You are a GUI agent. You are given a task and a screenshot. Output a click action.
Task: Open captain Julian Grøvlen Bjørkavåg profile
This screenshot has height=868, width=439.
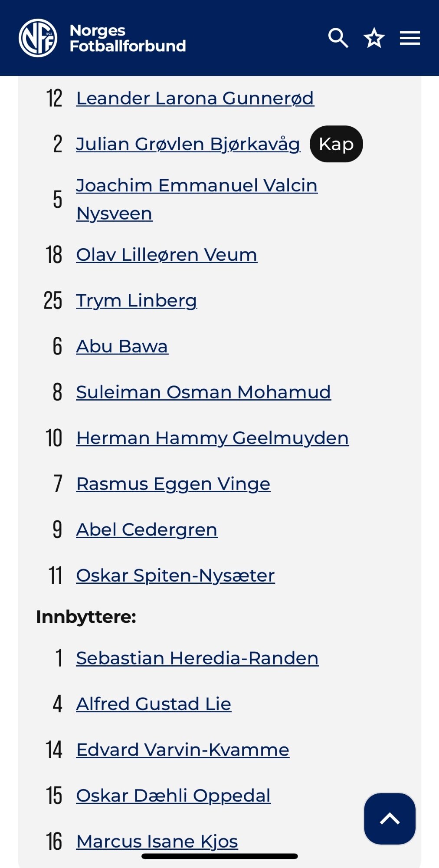pos(188,144)
